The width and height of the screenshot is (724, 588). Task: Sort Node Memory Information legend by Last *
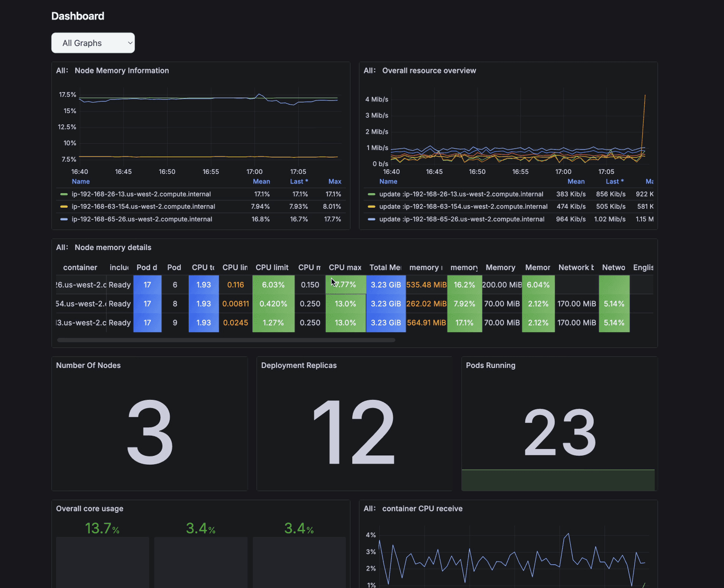299,181
